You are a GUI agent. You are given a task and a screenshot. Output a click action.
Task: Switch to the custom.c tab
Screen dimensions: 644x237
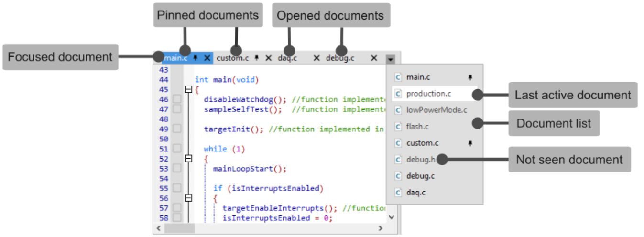(233, 58)
